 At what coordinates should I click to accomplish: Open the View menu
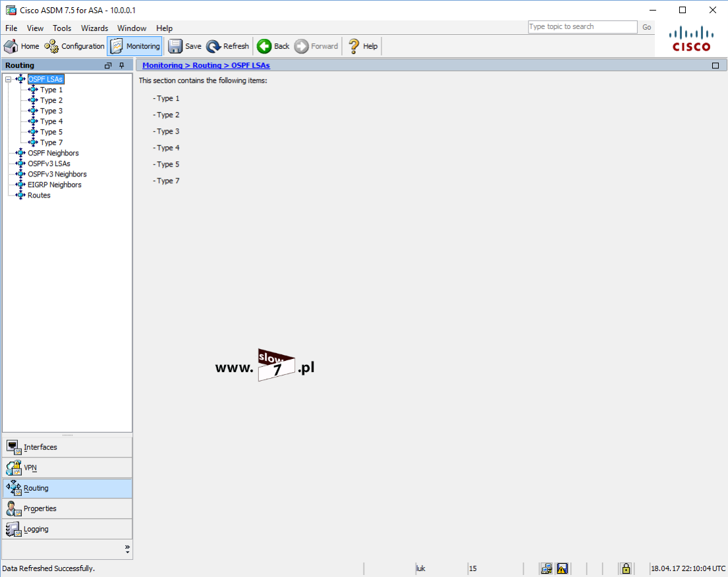35,28
